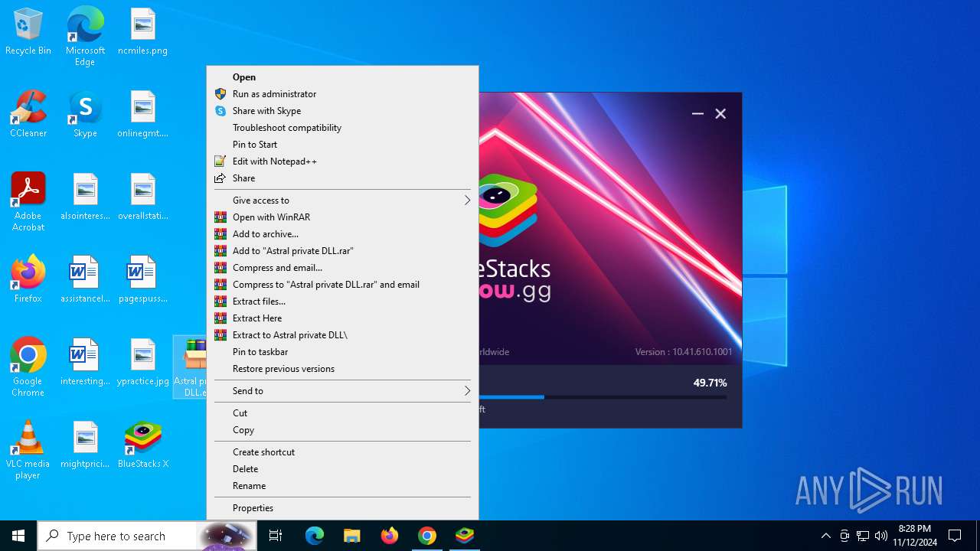This screenshot has width=980, height=551.
Task: Launch Microsoft Edge from desktop shortcut
Action: coord(85,37)
